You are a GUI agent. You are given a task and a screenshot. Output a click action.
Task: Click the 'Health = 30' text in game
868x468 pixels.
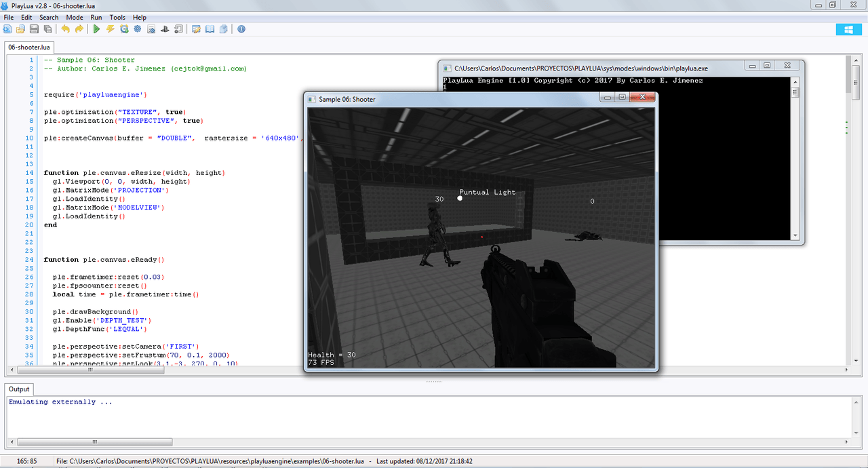[332, 355]
